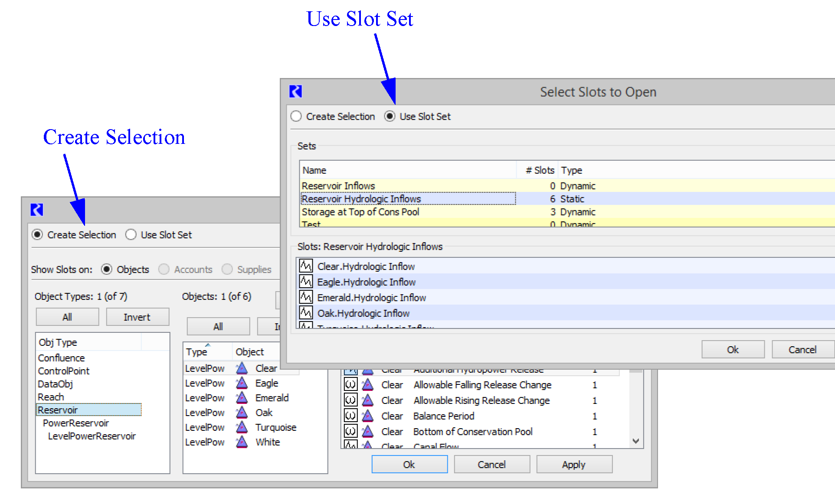This screenshot has width=835, height=504.
Task: Select the Reservoir Inflows set row
Action: (338, 186)
